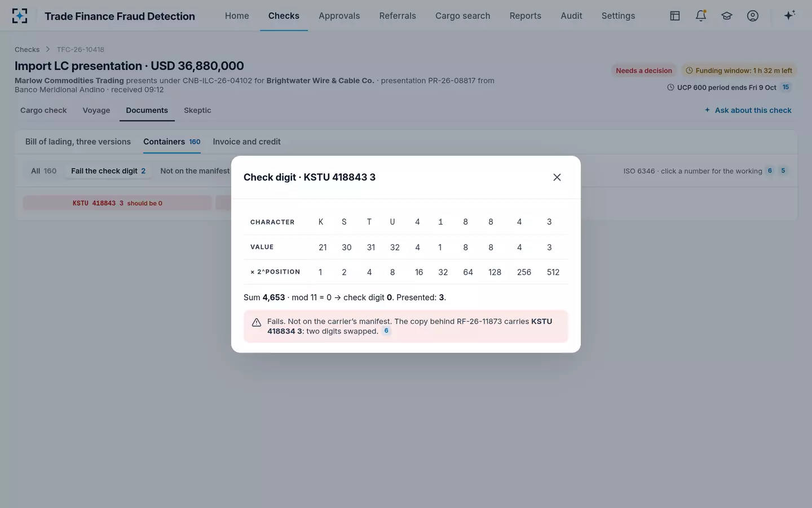Open Bill of lading, three versions tab
The height and width of the screenshot is (508, 812).
(x=78, y=142)
